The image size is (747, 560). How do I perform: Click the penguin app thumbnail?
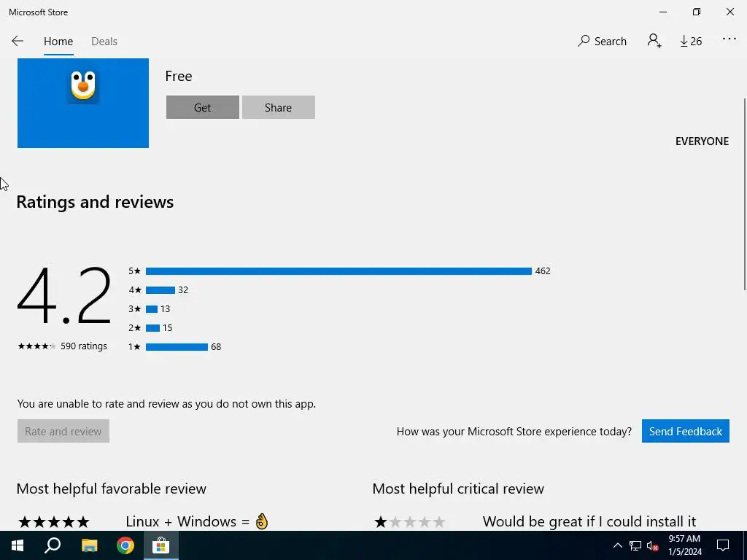click(83, 103)
